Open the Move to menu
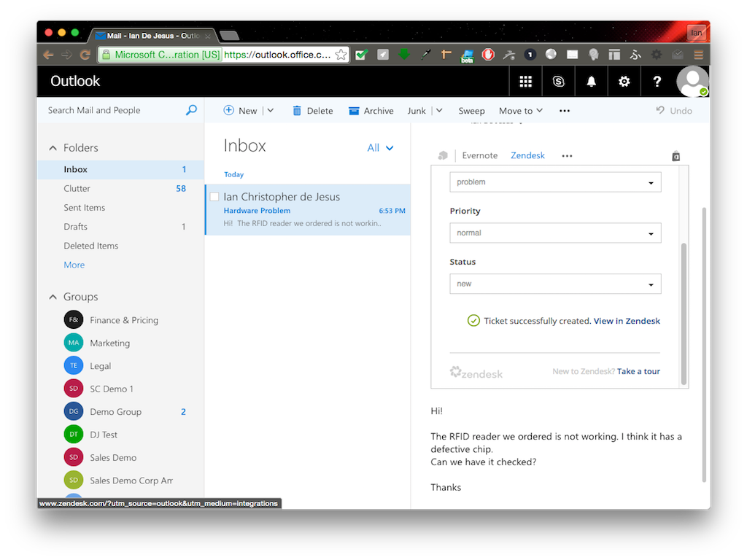 click(519, 110)
